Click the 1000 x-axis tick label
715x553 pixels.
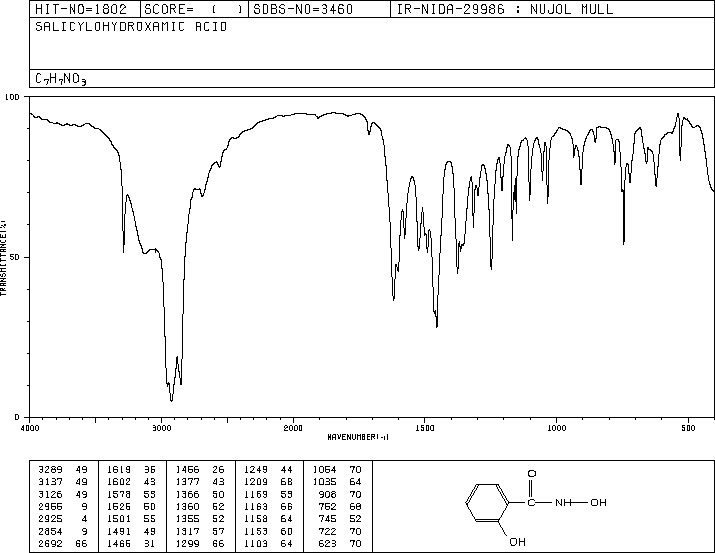click(556, 428)
